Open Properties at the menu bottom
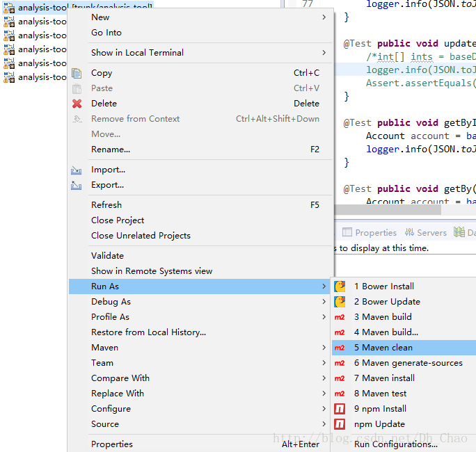476x452 pixels. coord(200,444)
